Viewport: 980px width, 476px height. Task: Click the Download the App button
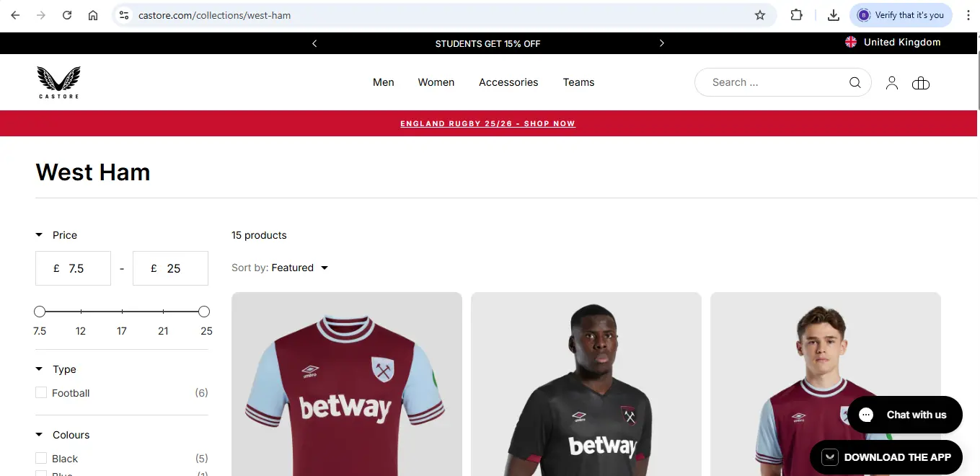(x=886, y=457)
